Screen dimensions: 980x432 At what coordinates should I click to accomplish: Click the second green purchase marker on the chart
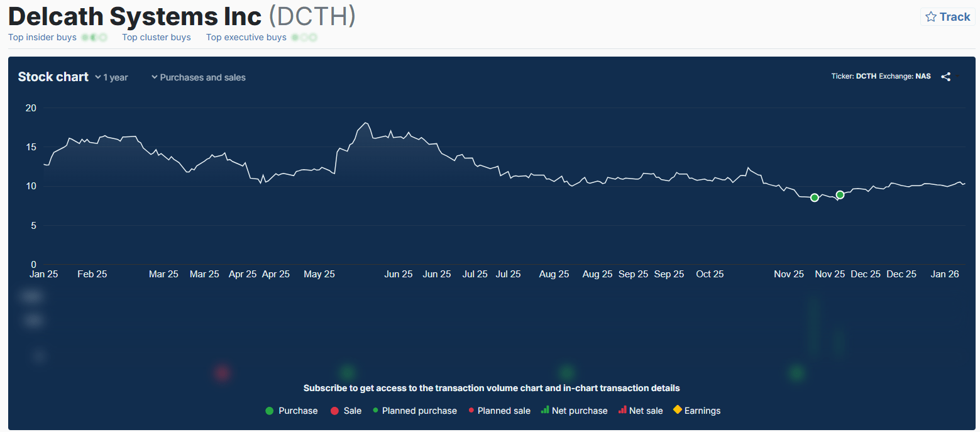click(840, 194)
